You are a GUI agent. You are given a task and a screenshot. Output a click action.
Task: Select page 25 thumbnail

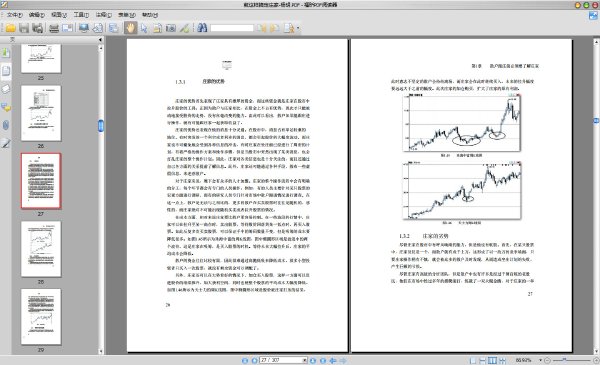(41, 58)
